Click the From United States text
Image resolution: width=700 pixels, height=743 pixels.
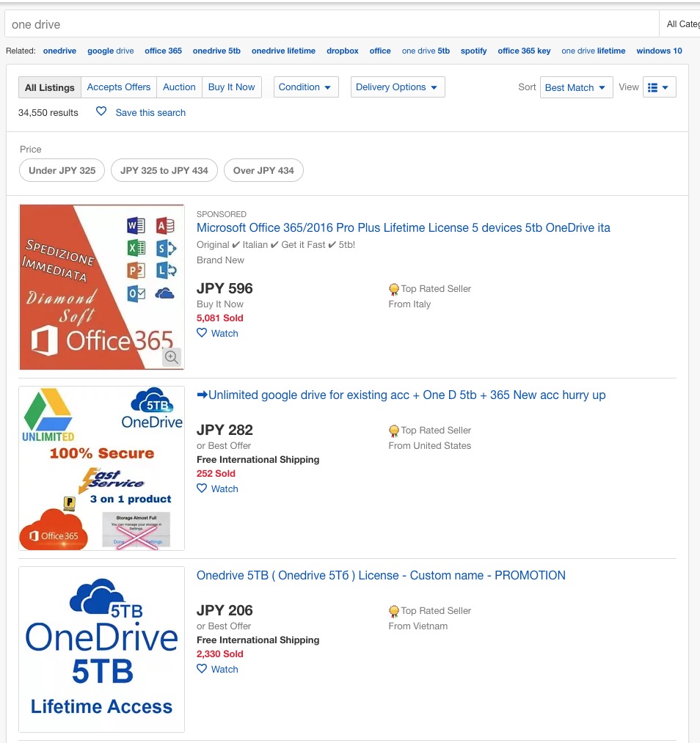point(430,445)
